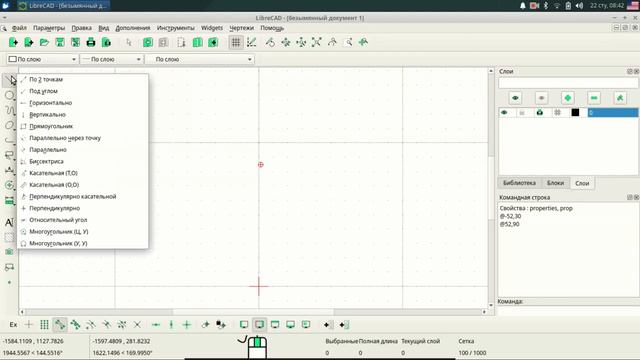Screen dimensions: 640x360
Task: Choose 'Биссектриса' from line menu
Action: [83, 162]
